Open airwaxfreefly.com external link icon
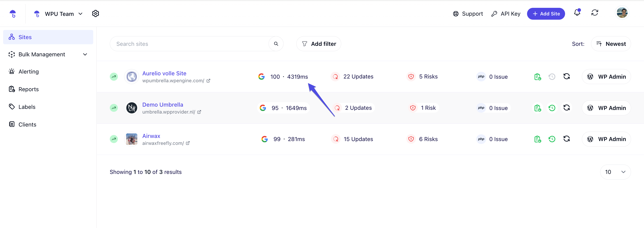 pyautogui.click(x=188, y=143)
